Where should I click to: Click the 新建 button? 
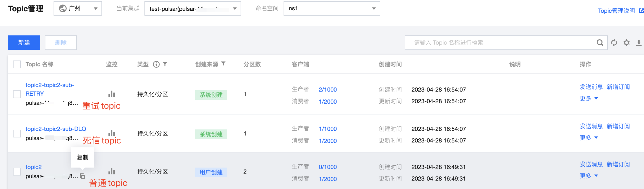tap(24, 43)
